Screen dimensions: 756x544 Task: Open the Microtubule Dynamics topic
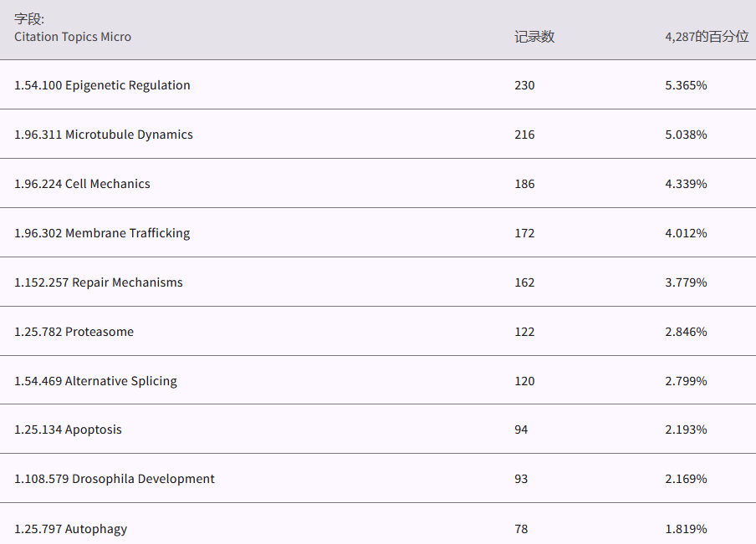pos(104,135)
